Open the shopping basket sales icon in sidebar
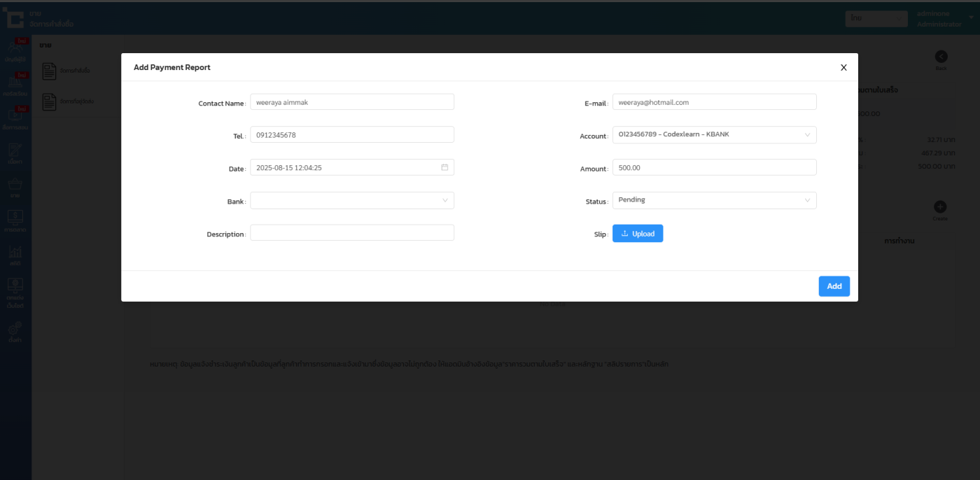The image size is (980, 480). (x=15, y=185)
